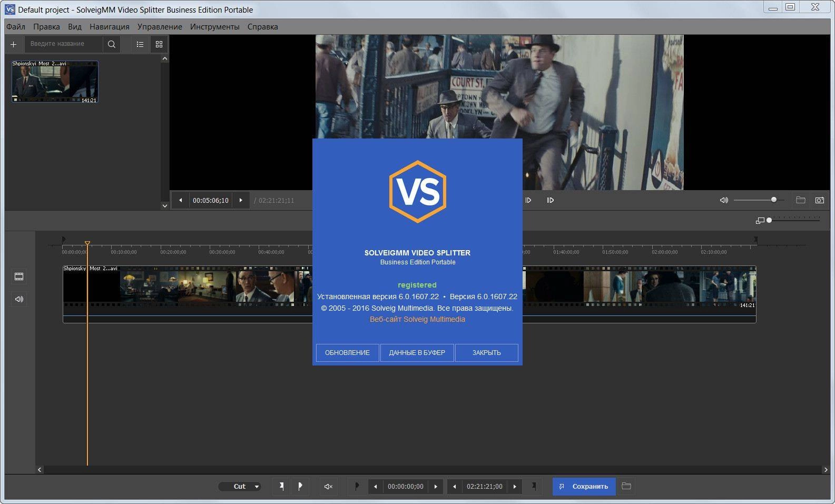835x504 pixels.
Task: Click next key frame button in player
Action: tap(551, 200)
